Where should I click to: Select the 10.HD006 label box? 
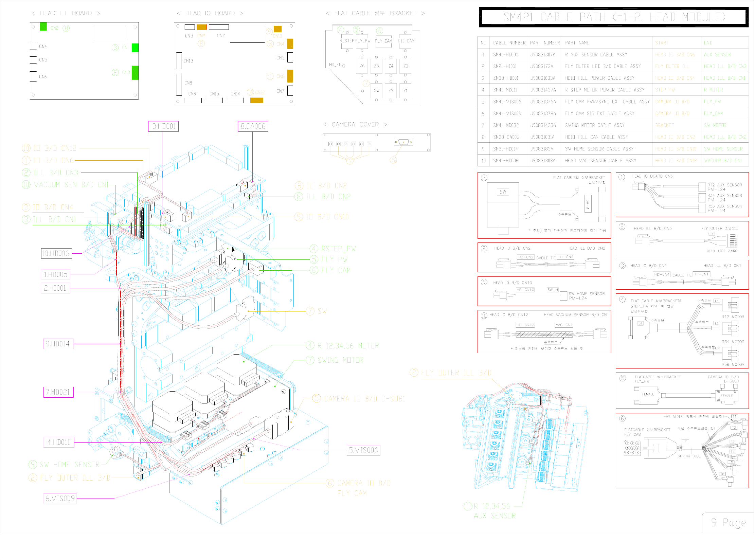56,253
